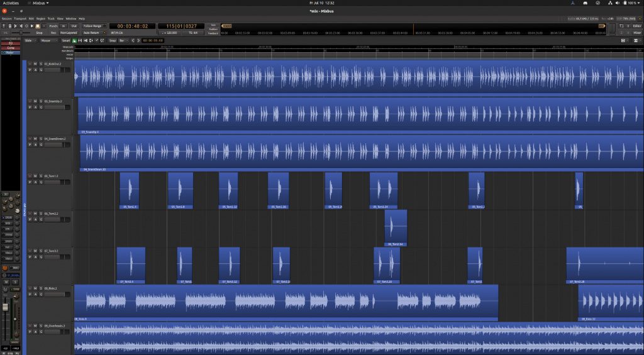644x355 pixels.
Task: Record-arm the 02_KickOut track
Action: click(x=30, y=64)
